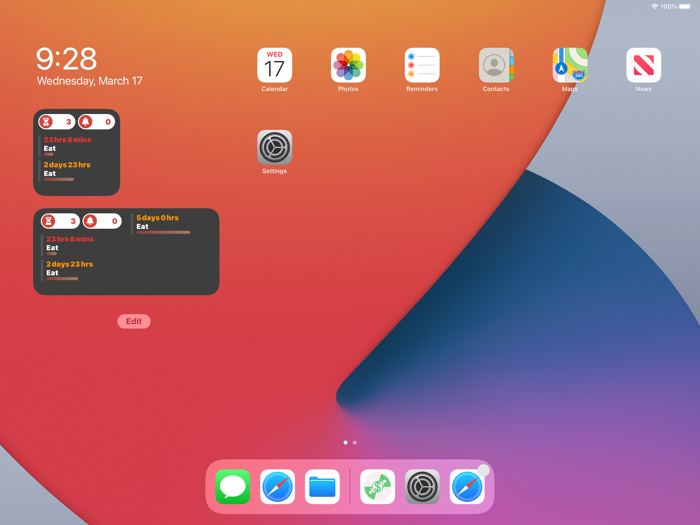Tap the hourglass counter in the wide widget
Screen dimensions: 700x525
click(60, 221)
